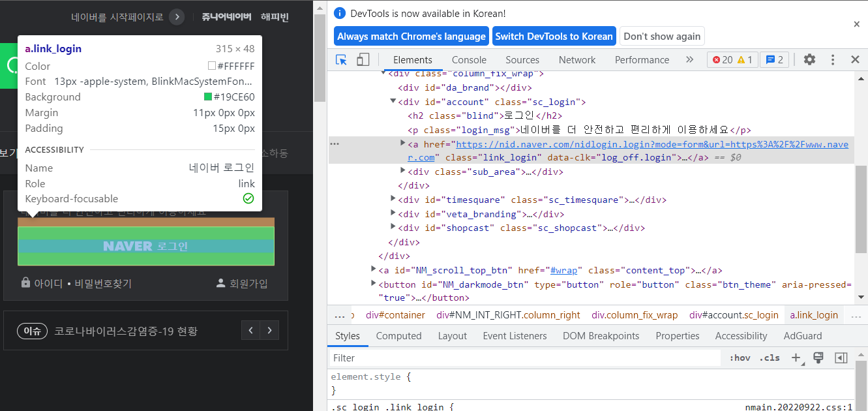Image resolution: width=868 pixels, height=411 pixels.
Task: Click the chevron beside 네이버를 시작페이지로
Action: (177, 17)
